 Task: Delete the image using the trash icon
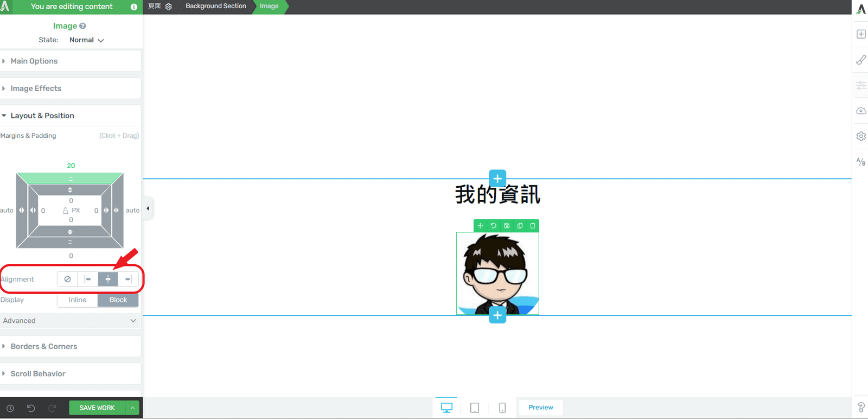533,226
